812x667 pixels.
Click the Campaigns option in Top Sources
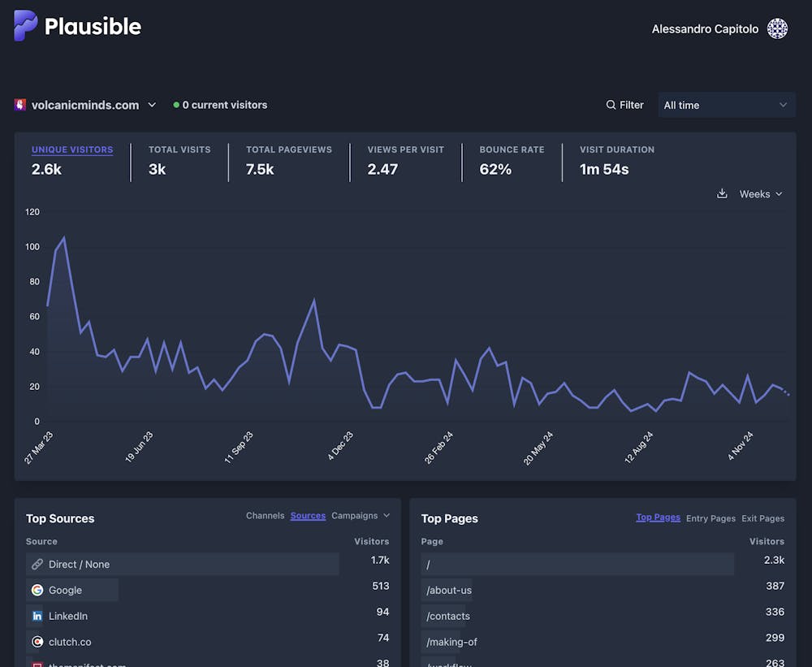point(355,515)
